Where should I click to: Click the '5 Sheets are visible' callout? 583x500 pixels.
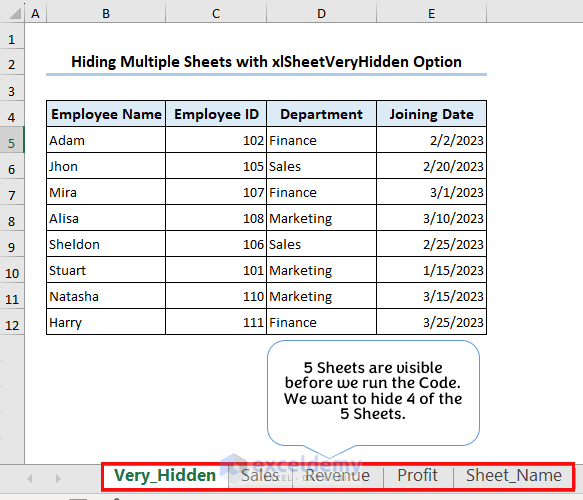pos(373,392)
